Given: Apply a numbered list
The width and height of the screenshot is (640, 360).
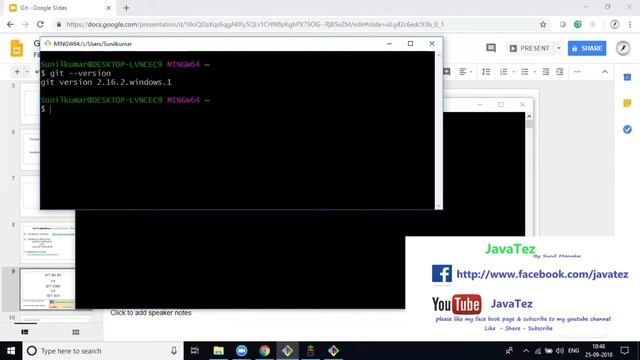Looking at the screenshot, I should [504, 72].
